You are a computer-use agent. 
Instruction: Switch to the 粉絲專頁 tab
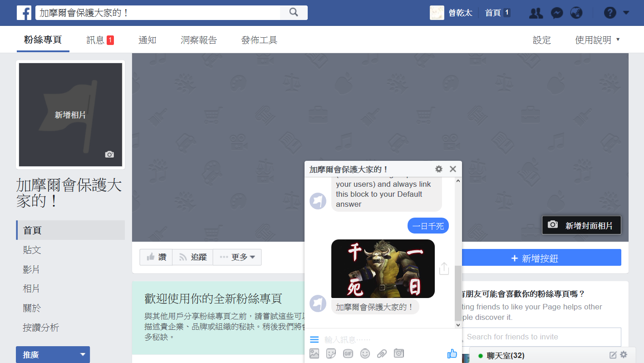coord(43,40)
